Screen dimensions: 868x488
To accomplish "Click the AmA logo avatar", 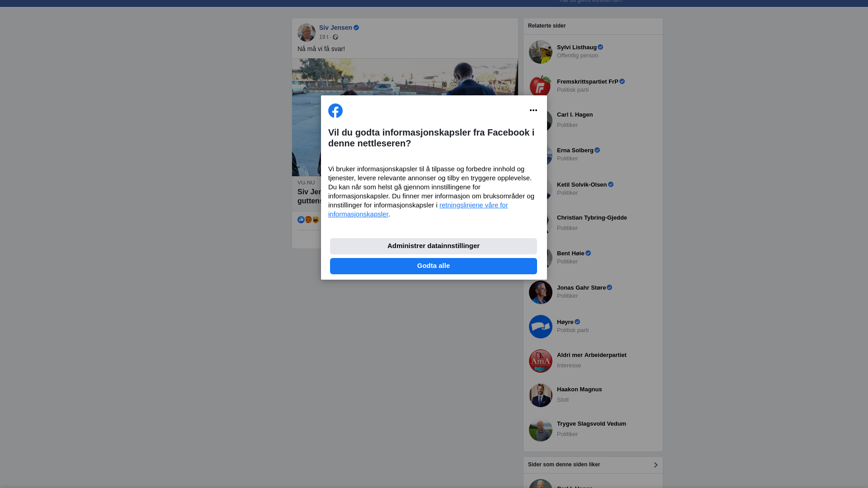I will coord(541,361).
